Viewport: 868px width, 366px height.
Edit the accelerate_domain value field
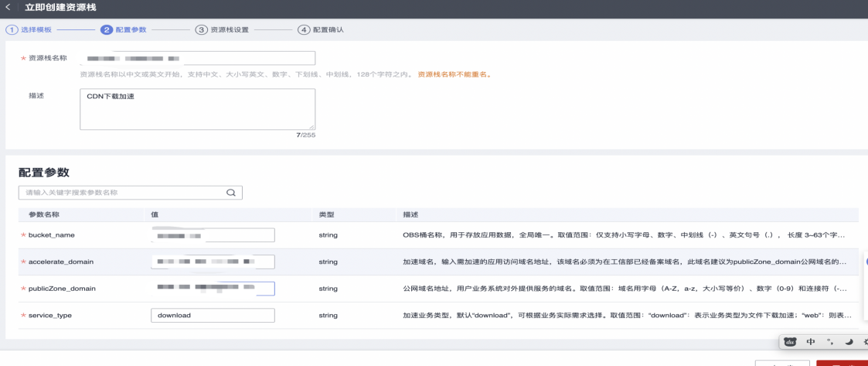pos(213,262)
